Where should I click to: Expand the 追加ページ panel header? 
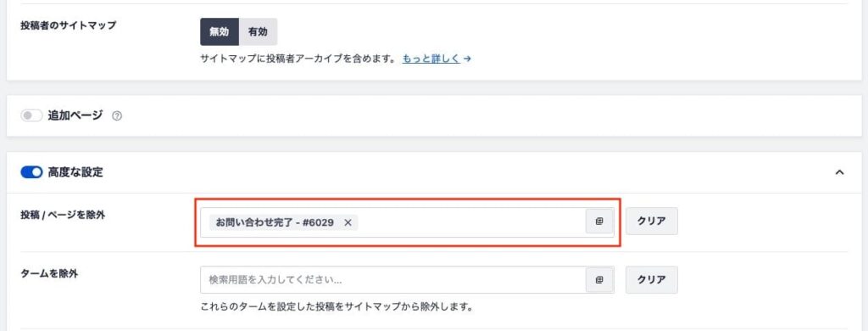click(434, 116)
